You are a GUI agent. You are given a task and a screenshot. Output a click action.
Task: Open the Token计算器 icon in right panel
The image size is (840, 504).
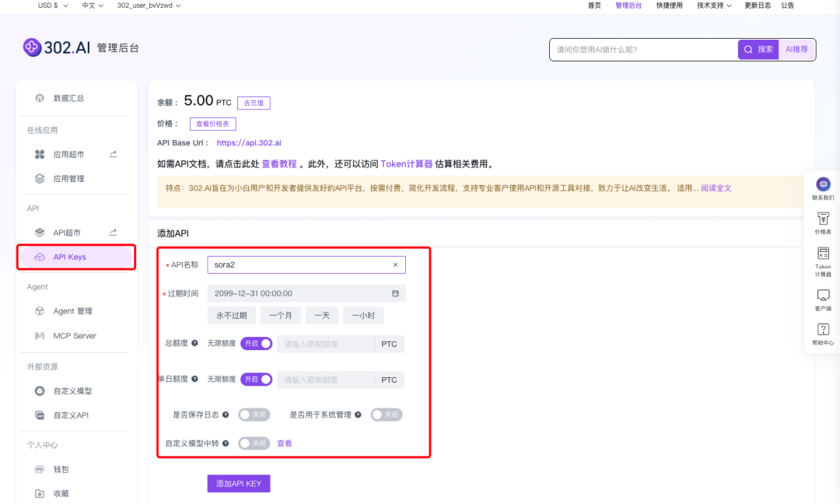[823, 254]
